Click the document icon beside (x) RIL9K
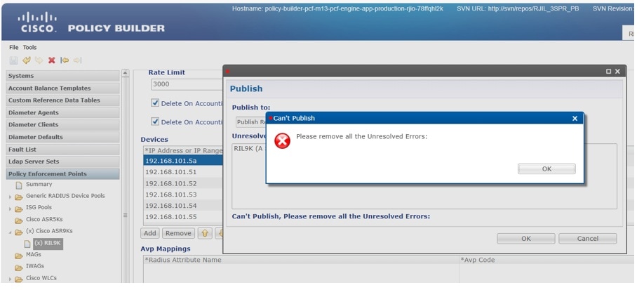Screen dimensions: 644x290 pos(27,244)
